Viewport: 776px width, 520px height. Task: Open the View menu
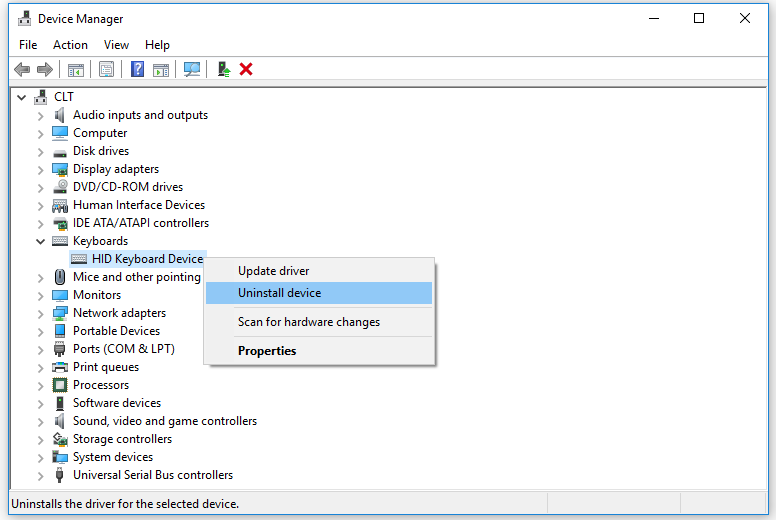(116, 45)
